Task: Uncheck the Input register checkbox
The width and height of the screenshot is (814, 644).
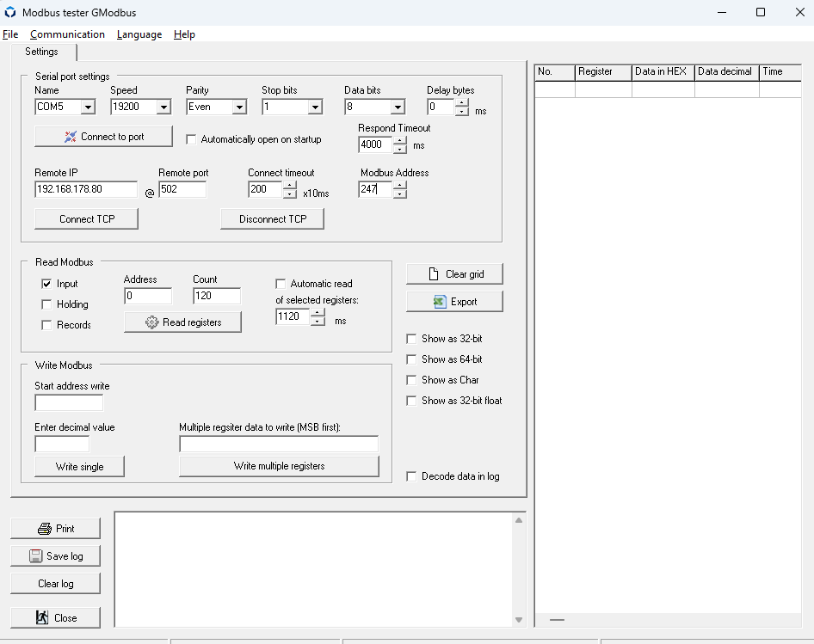Action: point(46,284)
